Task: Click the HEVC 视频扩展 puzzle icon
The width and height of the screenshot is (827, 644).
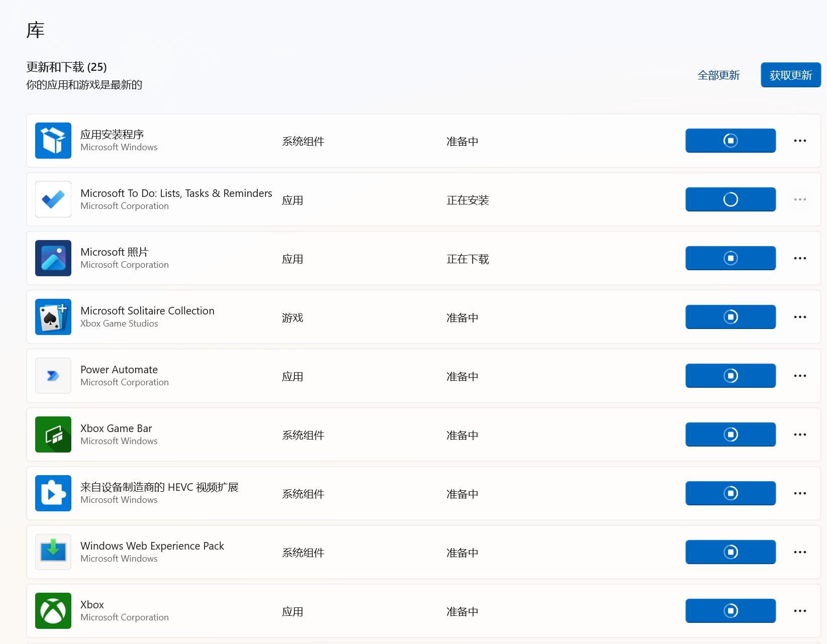Action: 53,493
